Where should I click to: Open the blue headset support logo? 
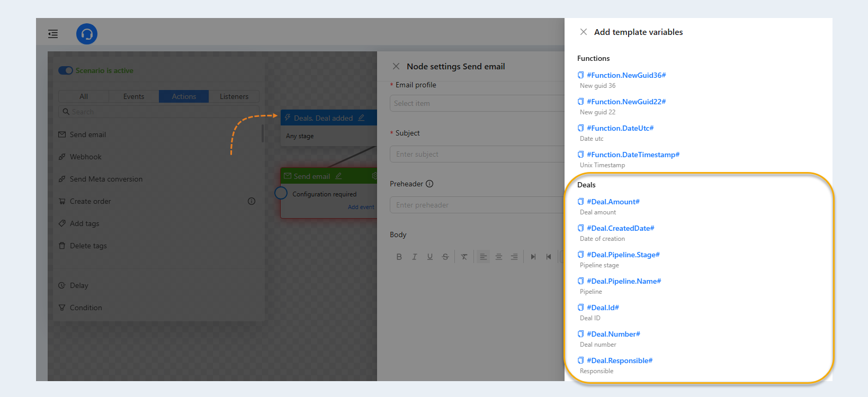click(87, 34)
